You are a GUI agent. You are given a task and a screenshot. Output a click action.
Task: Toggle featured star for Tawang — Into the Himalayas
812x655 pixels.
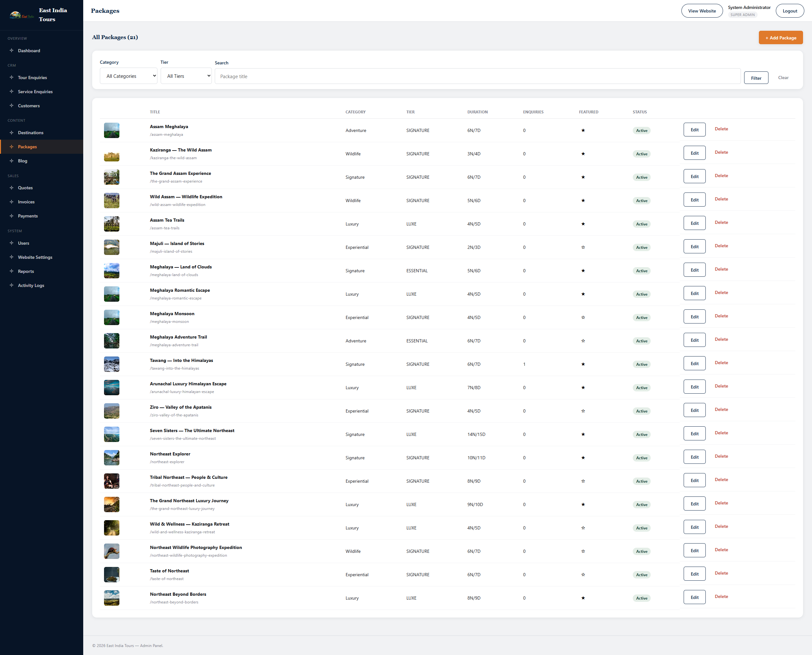tap(583, 364)
